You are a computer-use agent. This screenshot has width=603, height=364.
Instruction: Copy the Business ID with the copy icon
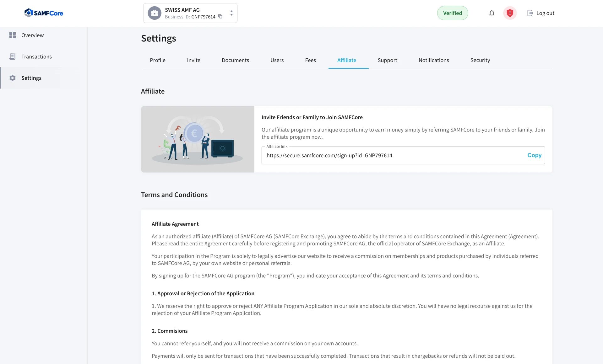tap(220, 17)
